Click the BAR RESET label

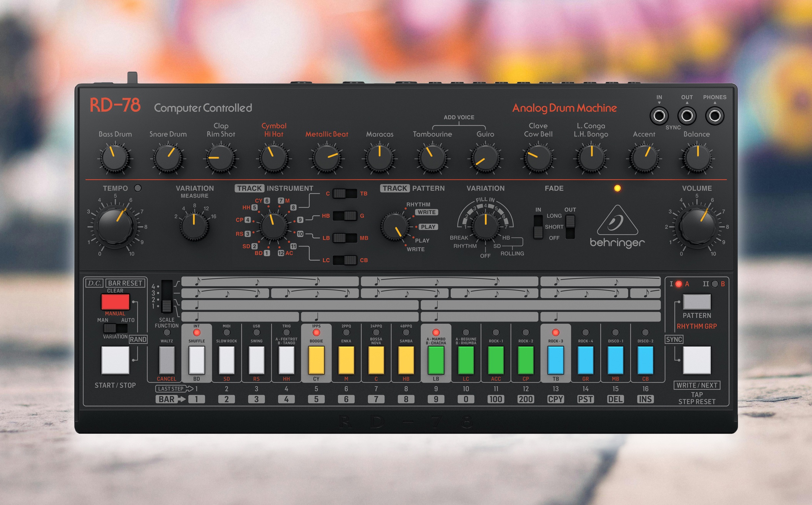tap(125, 283)
